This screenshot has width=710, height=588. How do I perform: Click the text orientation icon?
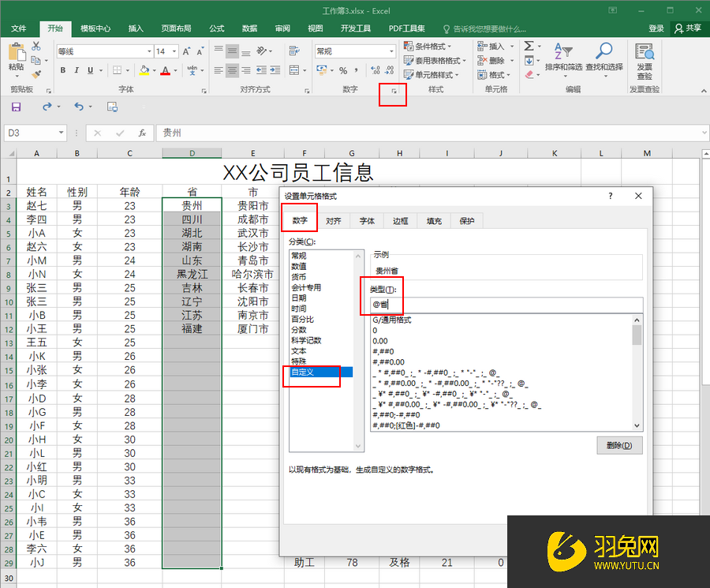tap(262, 51)
